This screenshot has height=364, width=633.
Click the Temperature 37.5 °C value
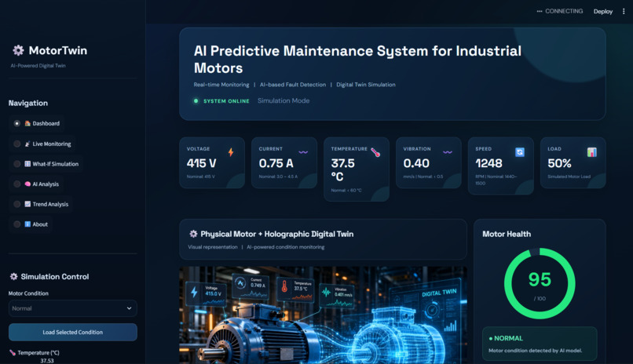[343, 169]
